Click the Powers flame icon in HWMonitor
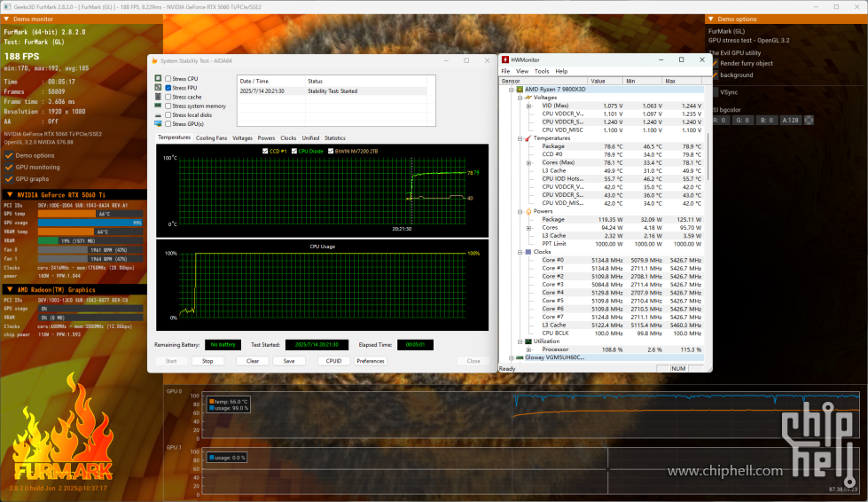 click(528, 211)
